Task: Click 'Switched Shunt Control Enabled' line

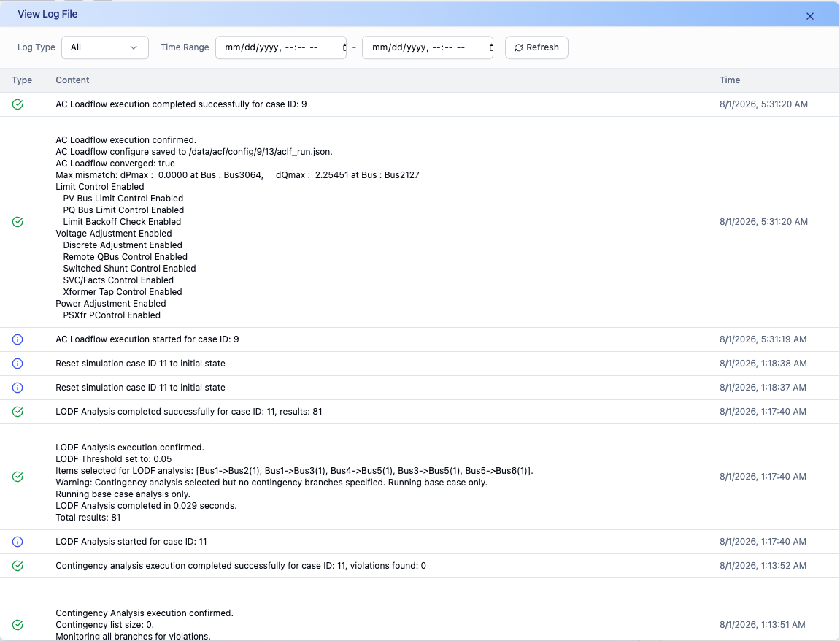Action: point(130,269)
